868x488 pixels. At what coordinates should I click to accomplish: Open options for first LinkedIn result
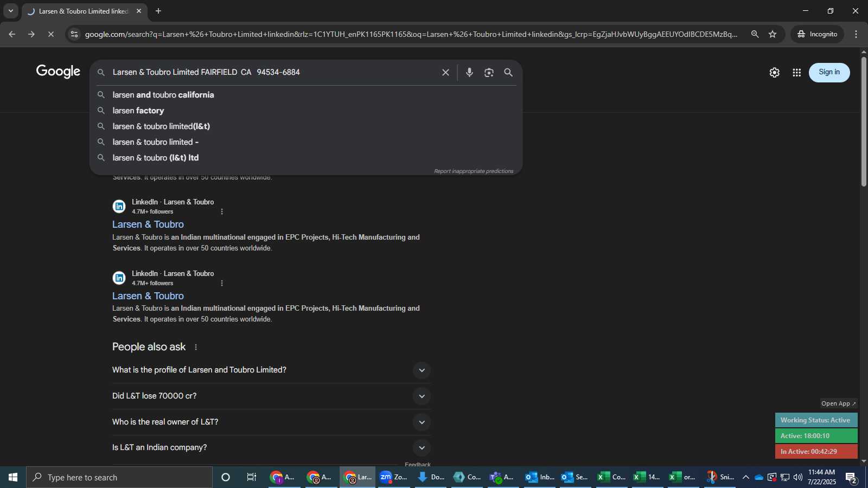pyautogui.click(x=222, y=211)
